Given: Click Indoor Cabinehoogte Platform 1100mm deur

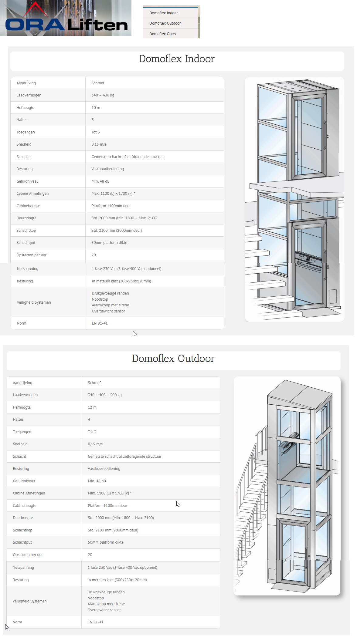Looking at the screenshot, I should (x=111, y=206).
